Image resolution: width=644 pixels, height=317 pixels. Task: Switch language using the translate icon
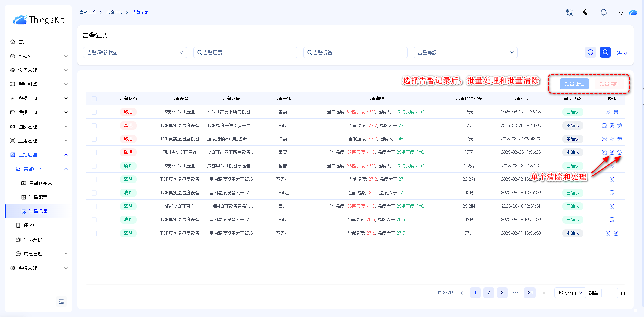569,12
